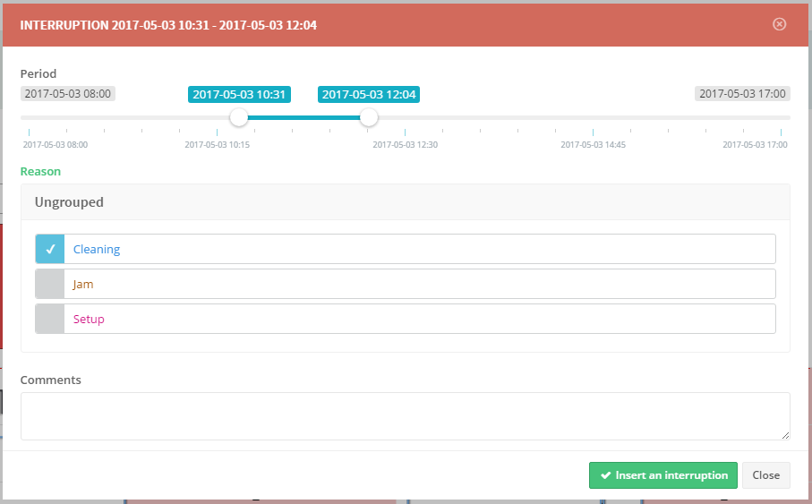
Task: Click the Ungrouped group header
Action: coord(405,202)
